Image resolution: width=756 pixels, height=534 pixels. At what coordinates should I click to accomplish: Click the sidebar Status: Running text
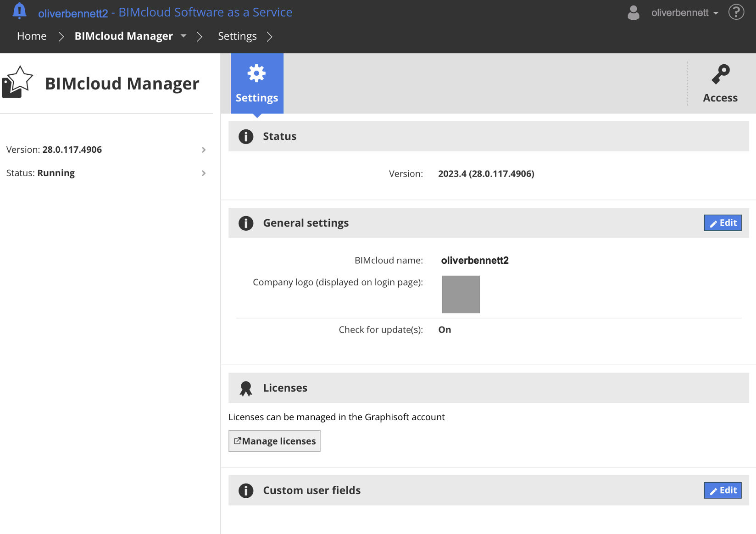pyautogui.click(x=40, y=173)
